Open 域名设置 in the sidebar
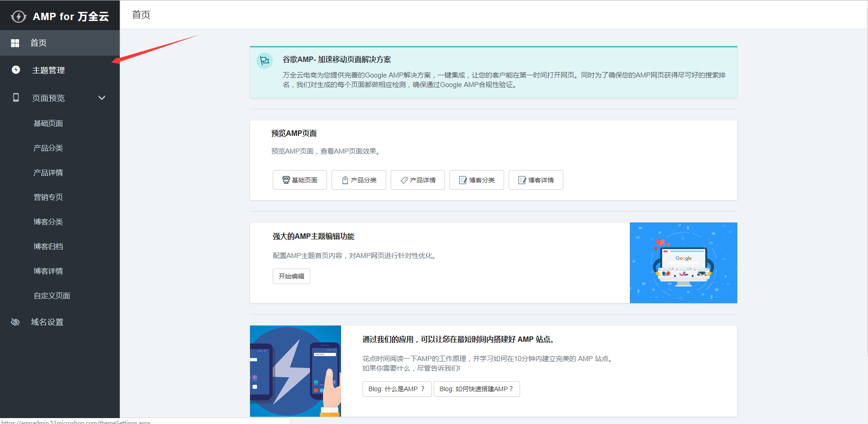 [60, 322]
